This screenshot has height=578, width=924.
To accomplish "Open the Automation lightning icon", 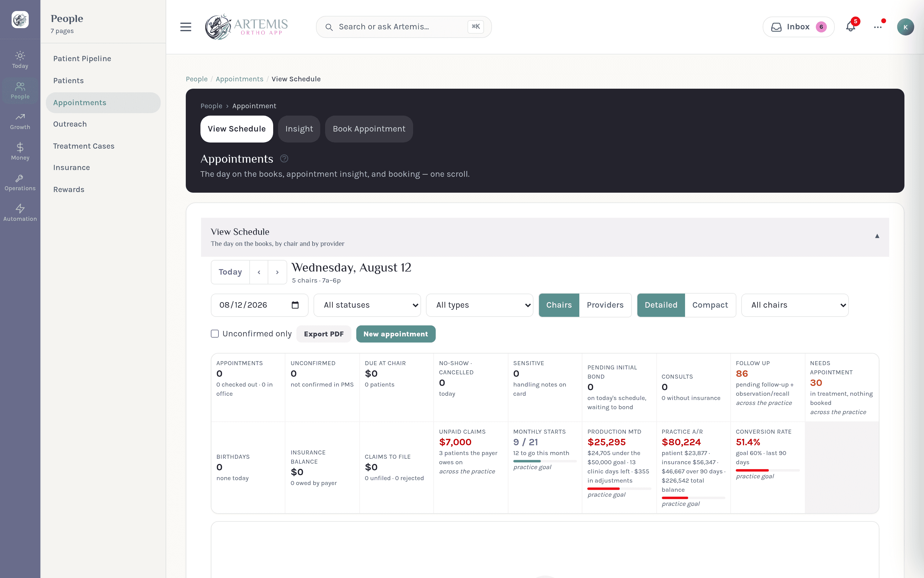I will [20, 208].
